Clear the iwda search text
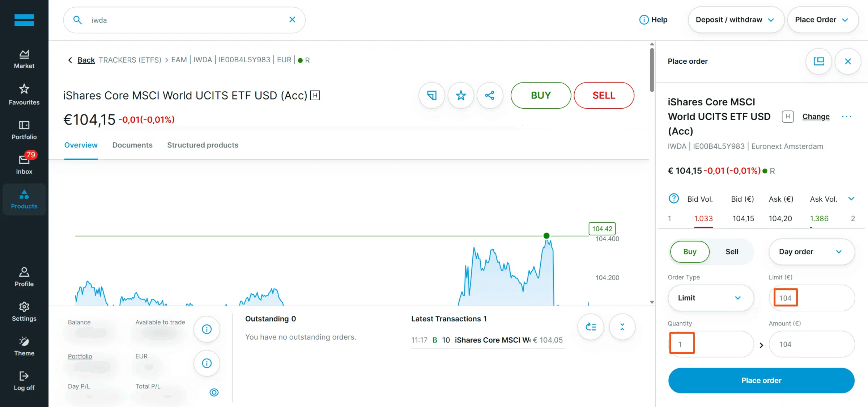The height and width of the screenshot is (407, 868). [x=292, y=20]
